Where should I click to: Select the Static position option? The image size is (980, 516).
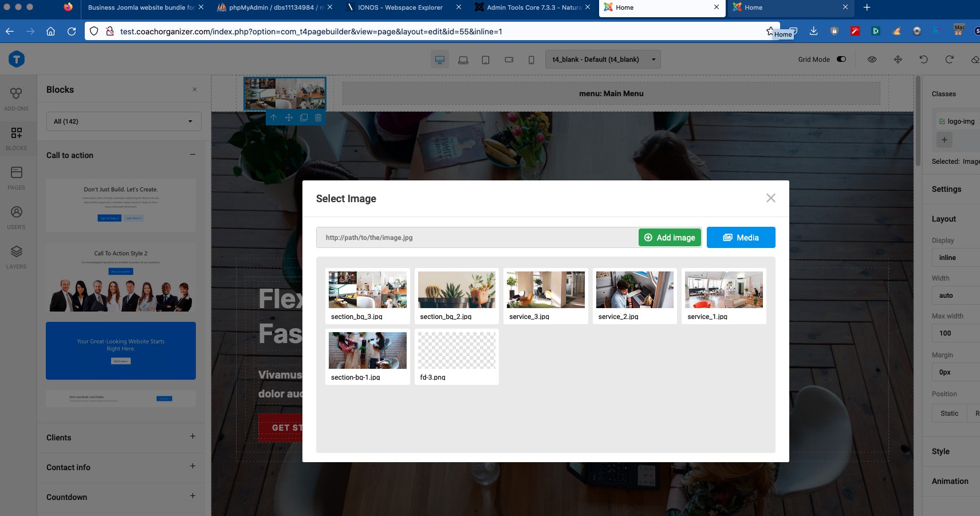949,413
